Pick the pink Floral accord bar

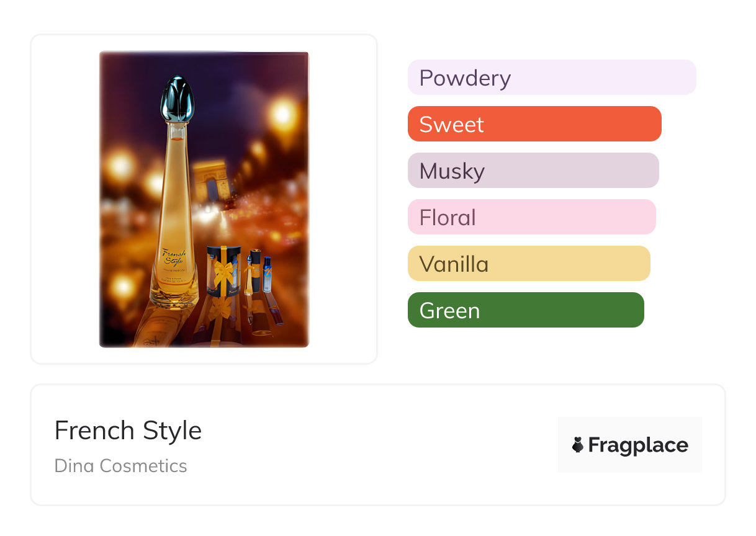(x=531, y=217)
